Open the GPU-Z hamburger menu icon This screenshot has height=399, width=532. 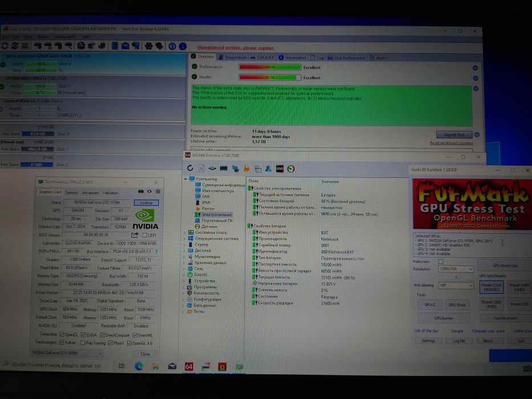click(158, 192)
